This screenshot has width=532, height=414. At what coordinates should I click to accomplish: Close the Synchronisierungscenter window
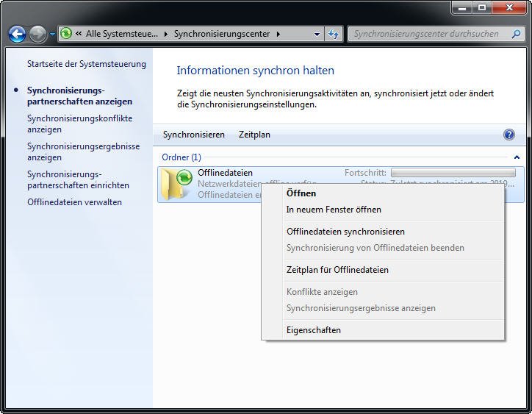click(x=509, y=7)
